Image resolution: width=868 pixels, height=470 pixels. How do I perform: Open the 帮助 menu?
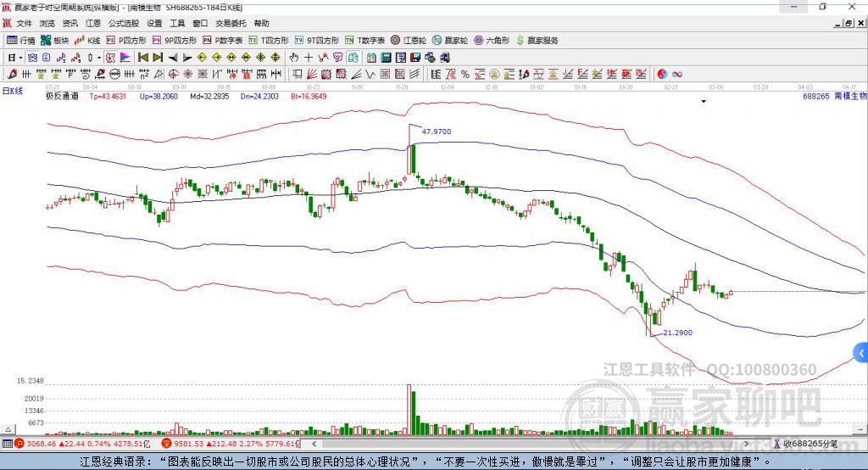(261, 23)
